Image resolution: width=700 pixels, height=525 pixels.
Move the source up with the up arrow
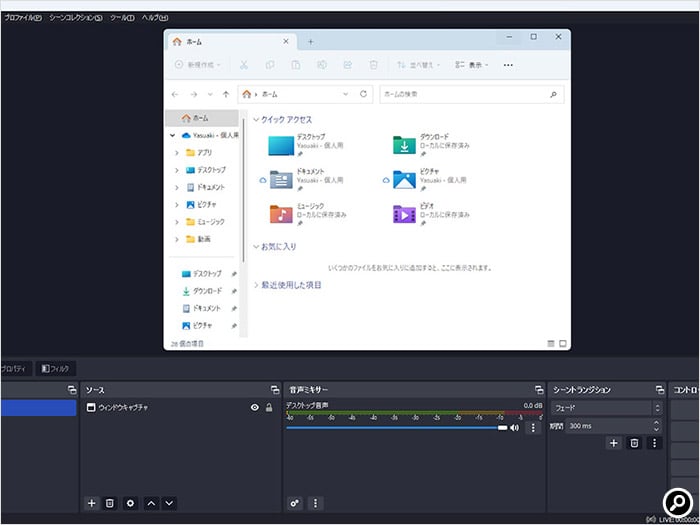tap(151, 503)
